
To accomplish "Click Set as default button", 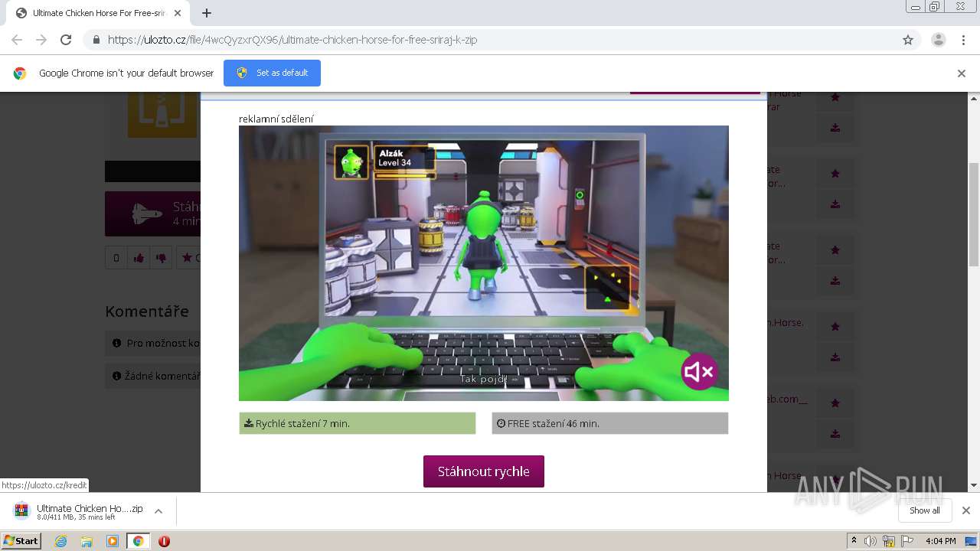I will coord(272,73).
